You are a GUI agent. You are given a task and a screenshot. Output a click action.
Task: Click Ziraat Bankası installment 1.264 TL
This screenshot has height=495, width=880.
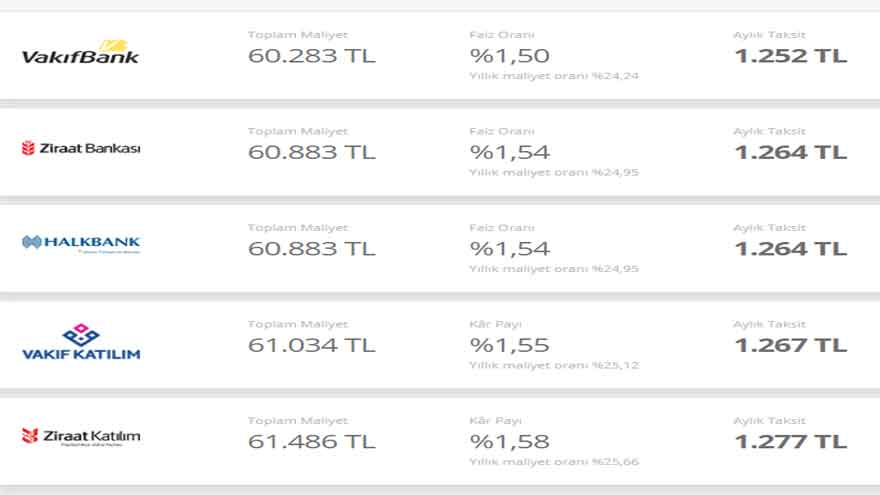point(790,152)
